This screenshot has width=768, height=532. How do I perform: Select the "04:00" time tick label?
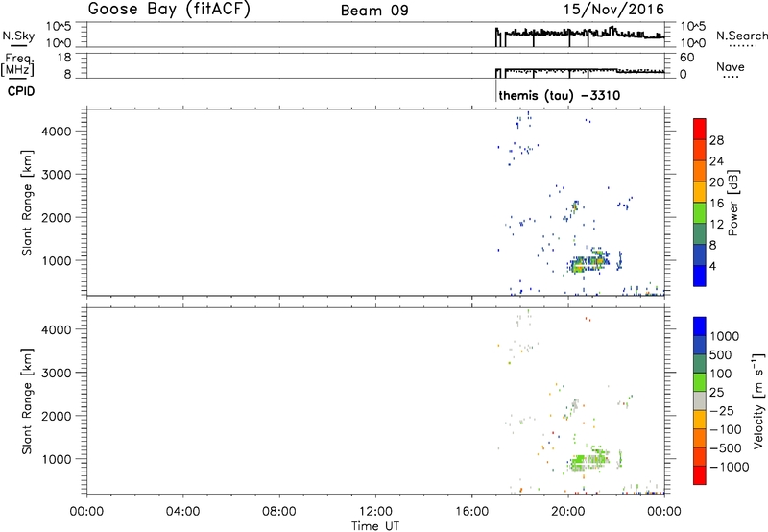click(x=182, y=512)
